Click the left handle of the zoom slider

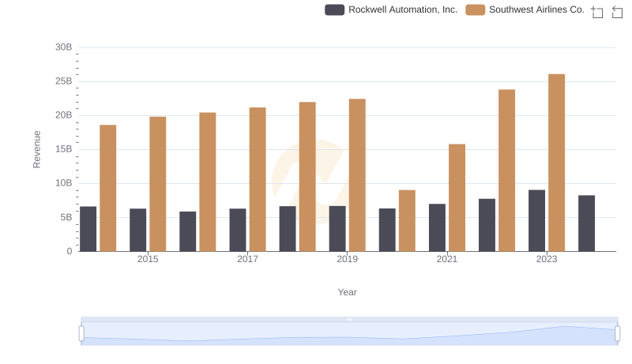[x=81, y=334]
